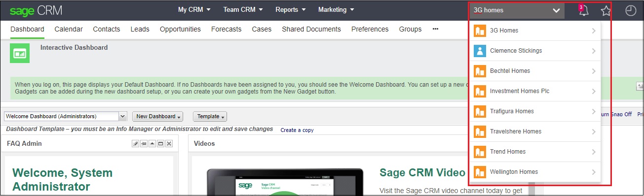
Task: Expand the Reports menu
Action: [291, 9]
